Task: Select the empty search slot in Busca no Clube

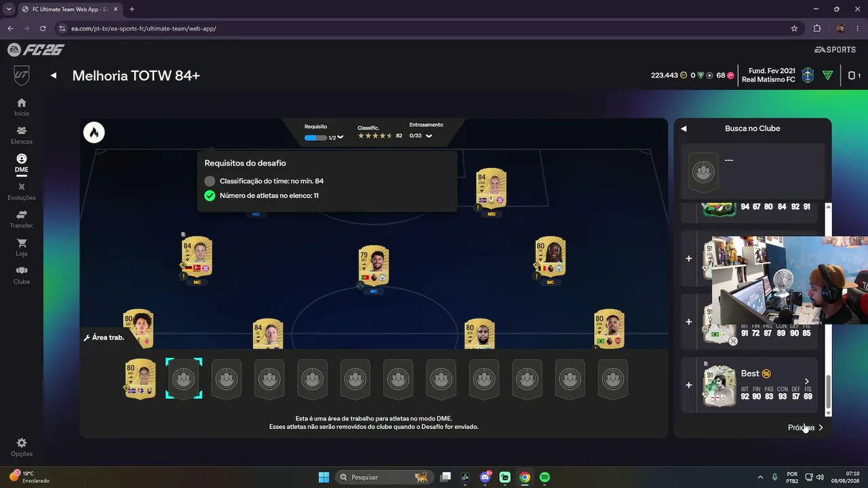Action: pos(703,171)
